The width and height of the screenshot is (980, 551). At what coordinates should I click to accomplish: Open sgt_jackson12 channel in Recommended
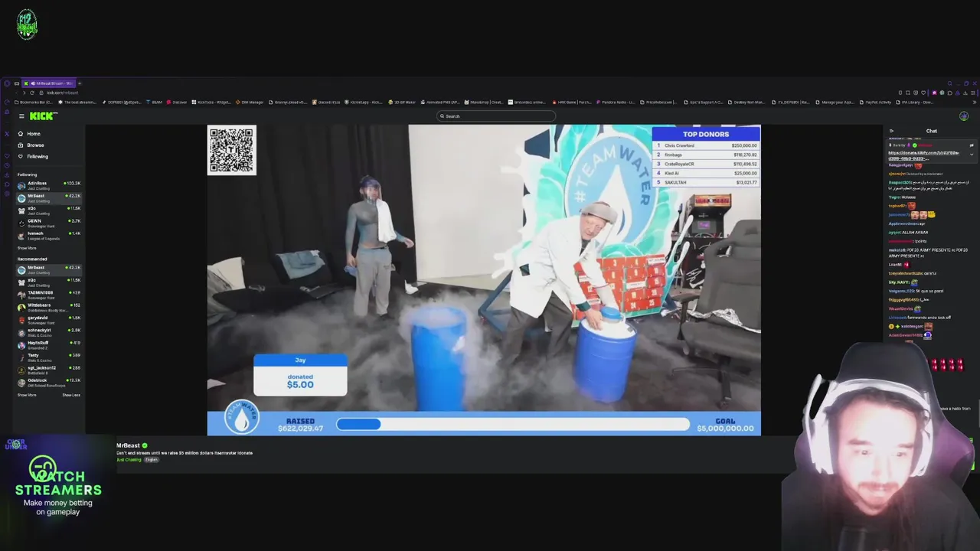point(49,370)
